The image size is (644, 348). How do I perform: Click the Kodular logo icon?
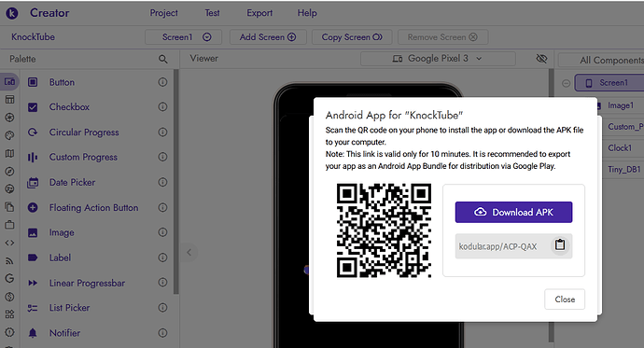point(11,14)
